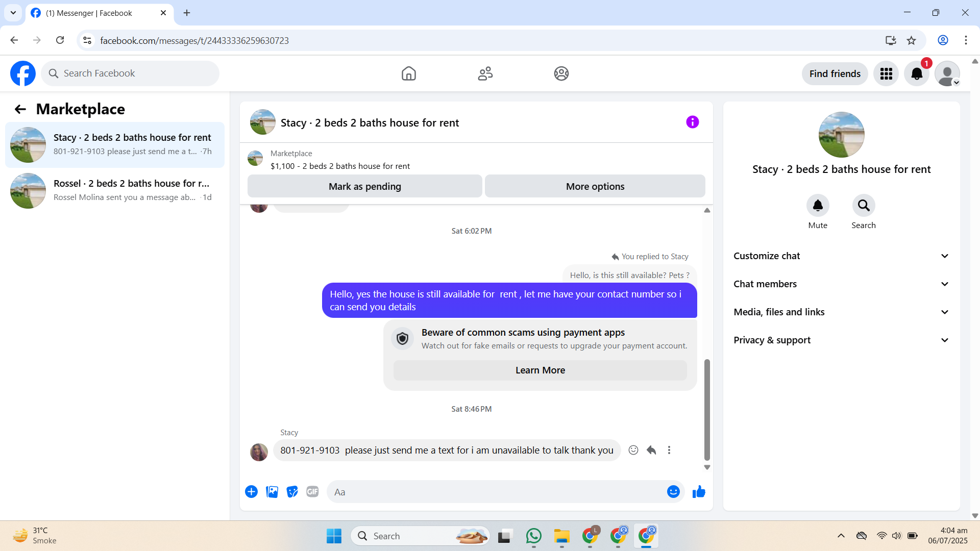Go to the Facebook Home tab
The width and height of the screenshot is (980, 551).
click(408, 73)
